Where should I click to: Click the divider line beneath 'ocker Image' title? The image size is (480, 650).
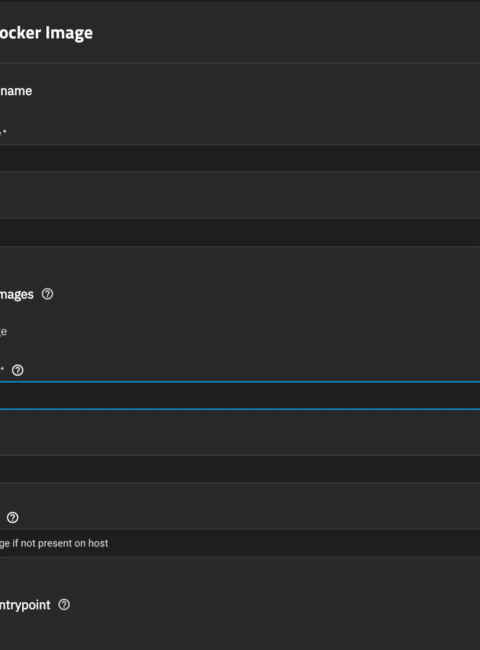(240, 63)
